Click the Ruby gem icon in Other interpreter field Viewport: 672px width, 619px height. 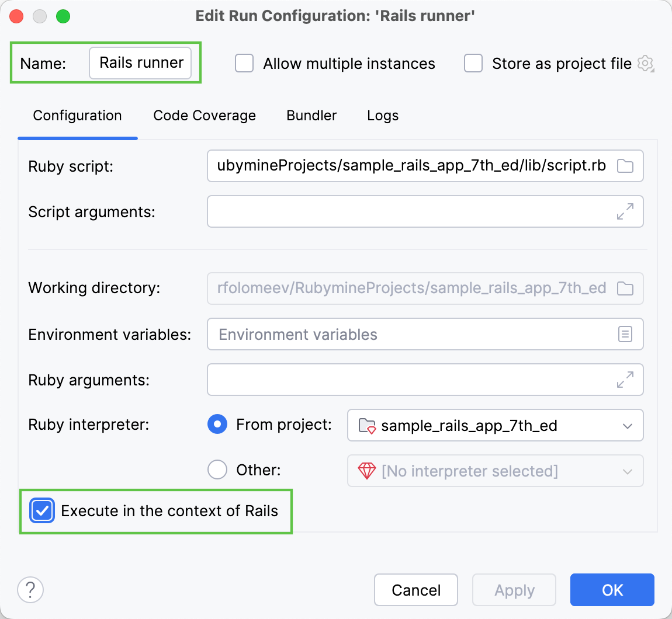(366, 471)
